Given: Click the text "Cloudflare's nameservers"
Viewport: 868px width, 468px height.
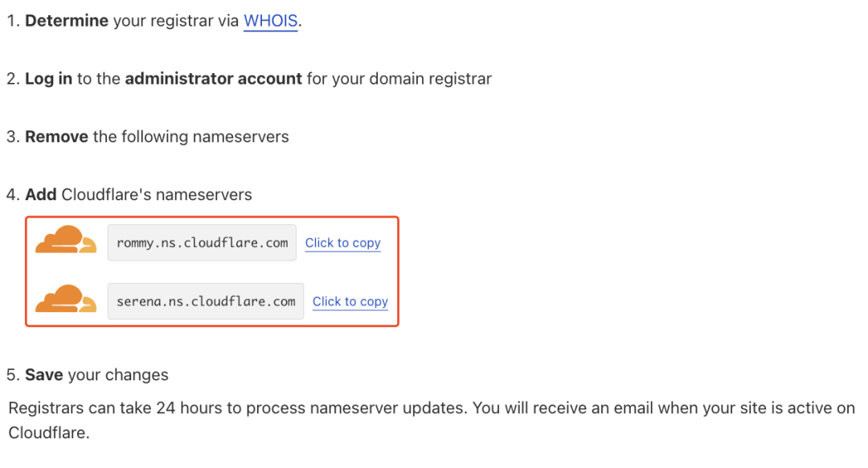Looking at the screenshot, I should [157, 195].
